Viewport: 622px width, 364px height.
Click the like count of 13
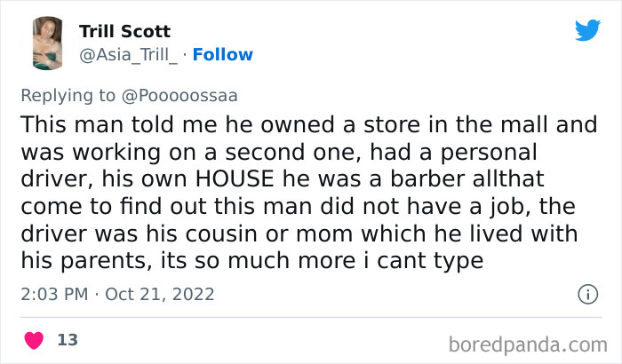click(x=67, y=340)
